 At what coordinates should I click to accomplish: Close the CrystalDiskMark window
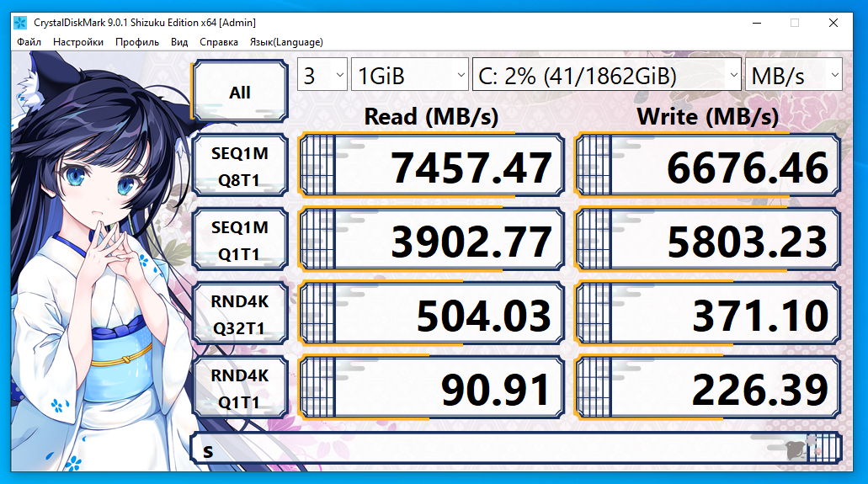[x=833, y=23]
